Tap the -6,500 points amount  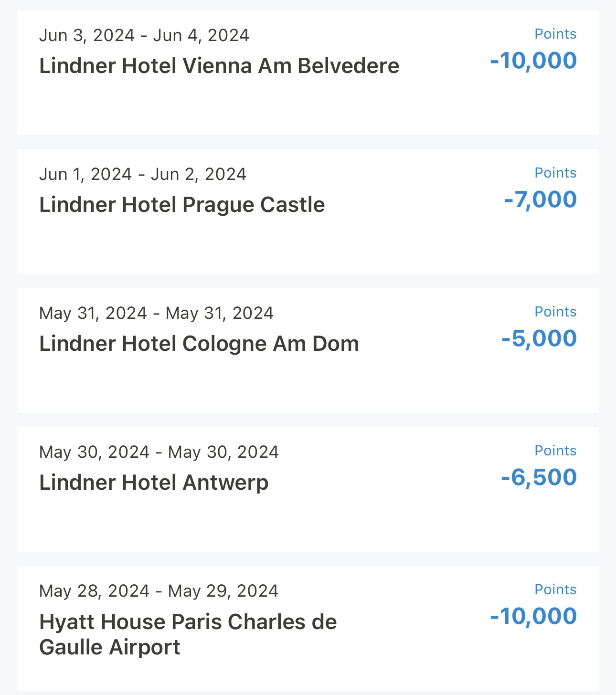539,477
